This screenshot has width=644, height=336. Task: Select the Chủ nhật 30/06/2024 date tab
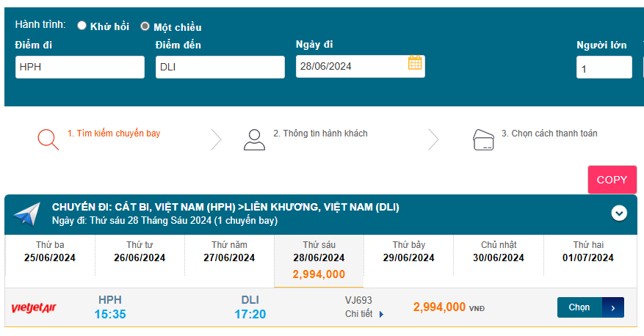[x=499, y=252]
